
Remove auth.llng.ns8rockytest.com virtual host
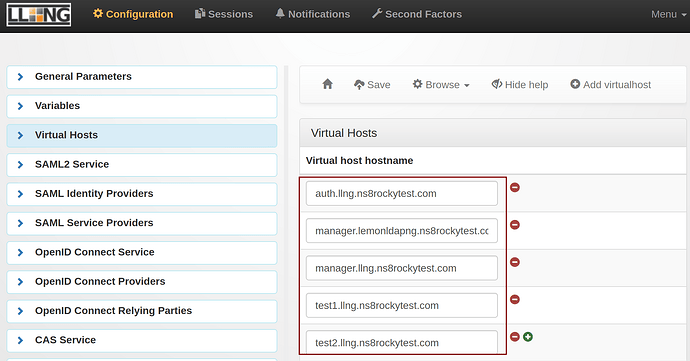(x=515, y=188)
